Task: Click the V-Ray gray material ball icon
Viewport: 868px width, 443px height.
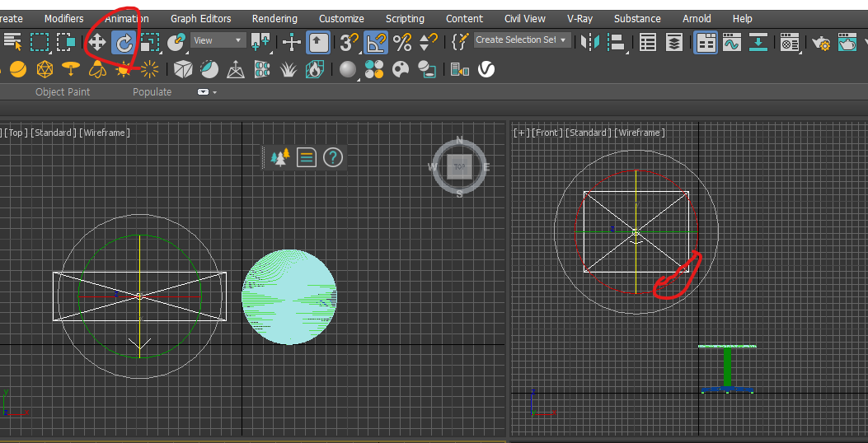Action: [348, 70]
